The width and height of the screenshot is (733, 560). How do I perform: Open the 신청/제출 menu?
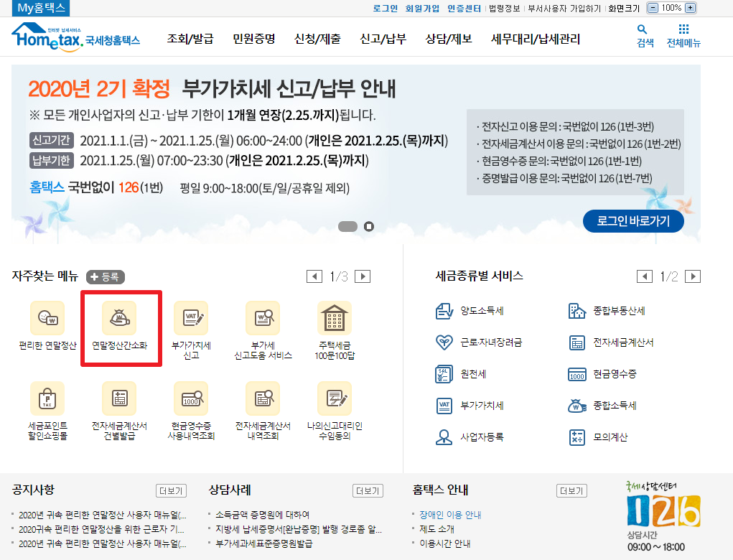tap(317, 39)
